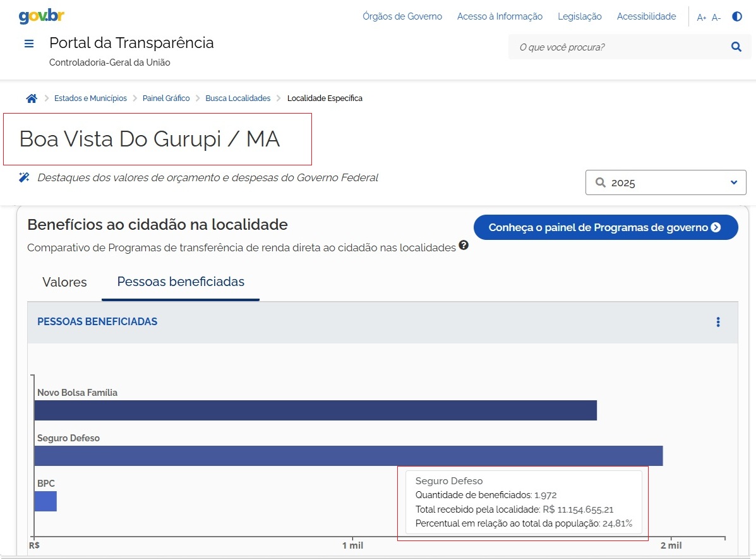756x560 pixels.
Task: Open Órgãos de Governo link
Action: pos(402,17)
